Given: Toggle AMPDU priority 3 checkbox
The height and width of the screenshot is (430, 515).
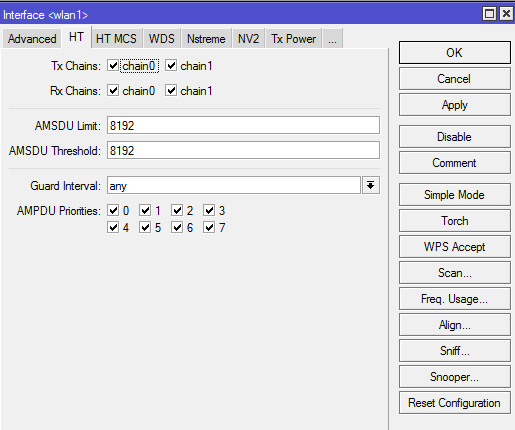Looking at the screenshot, I should 209,210.
